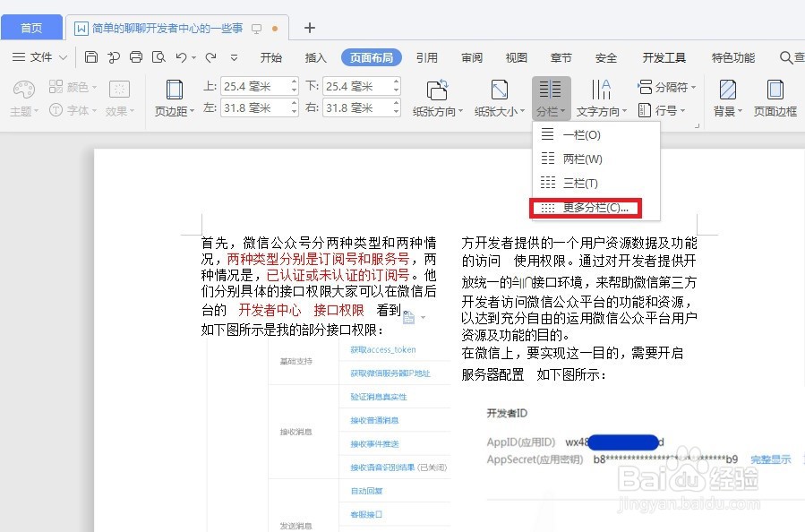
Task: Switch to 审阅 Review tab
Action: (472, 57)
